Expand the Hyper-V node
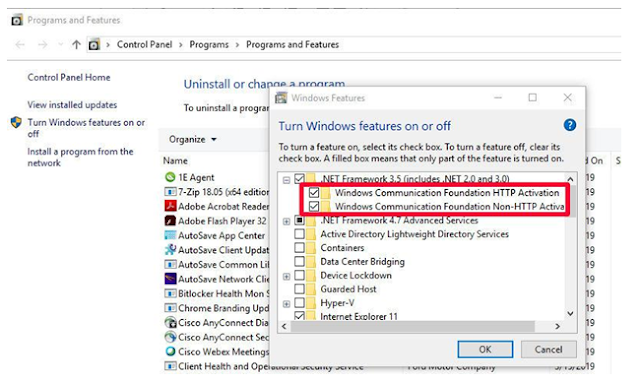 (x=287, y=304)
